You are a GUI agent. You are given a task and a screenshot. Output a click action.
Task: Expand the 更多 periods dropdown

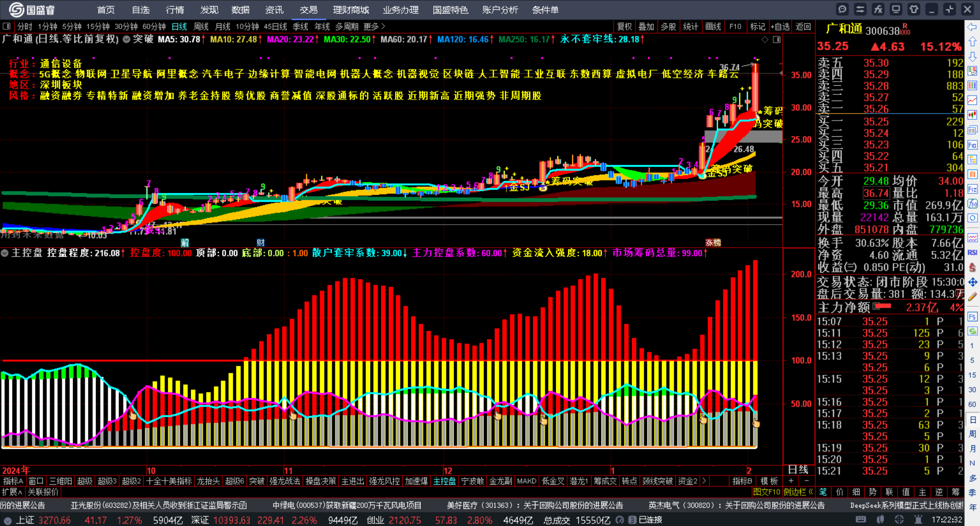pyautogui.click(x=374, y=27)
